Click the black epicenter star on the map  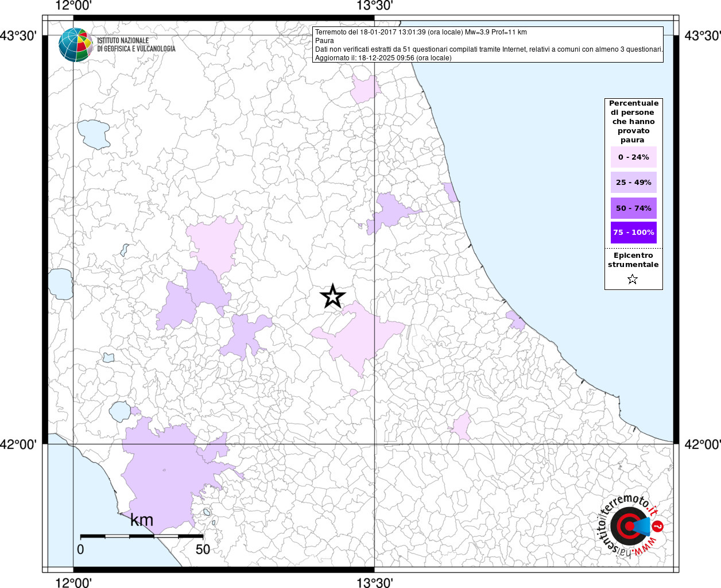pyautogui.click(x=332, y=297)
